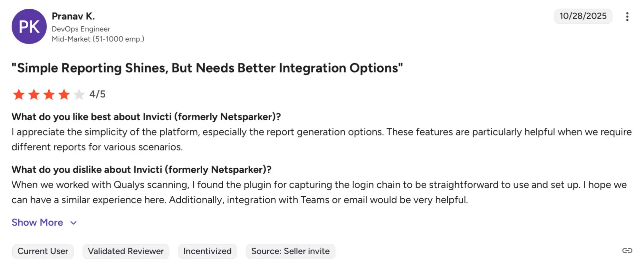644x269 pixels.
Task: Click the review title about Simple Reporting
Action: pos(207,68)
